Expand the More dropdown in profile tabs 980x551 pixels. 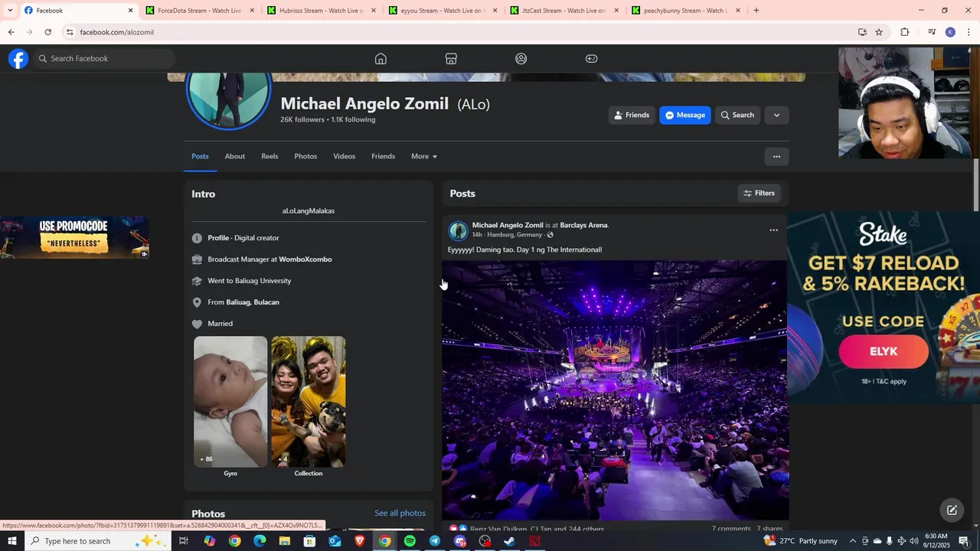click(x=424, y=157)
